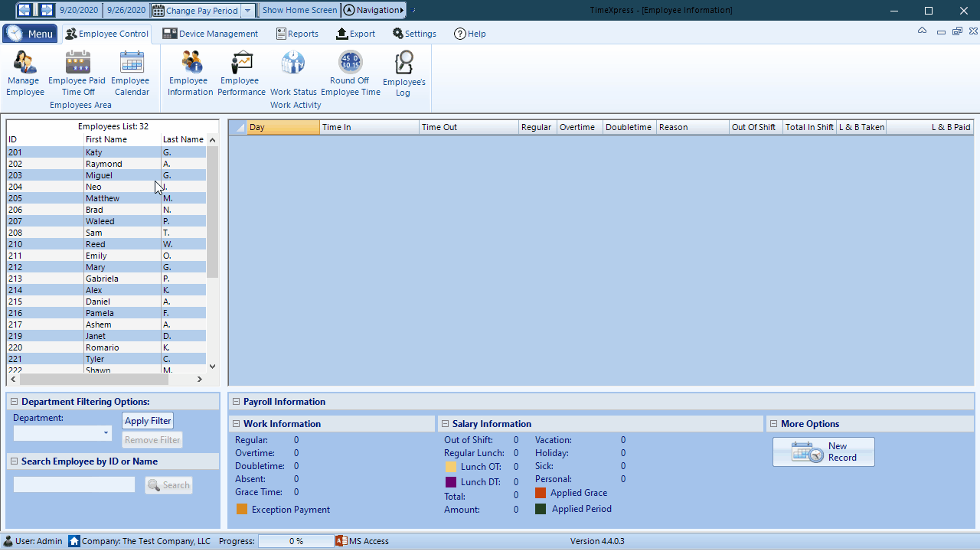
Task: Open the Reports tab
Action: [x=297, y=34]
